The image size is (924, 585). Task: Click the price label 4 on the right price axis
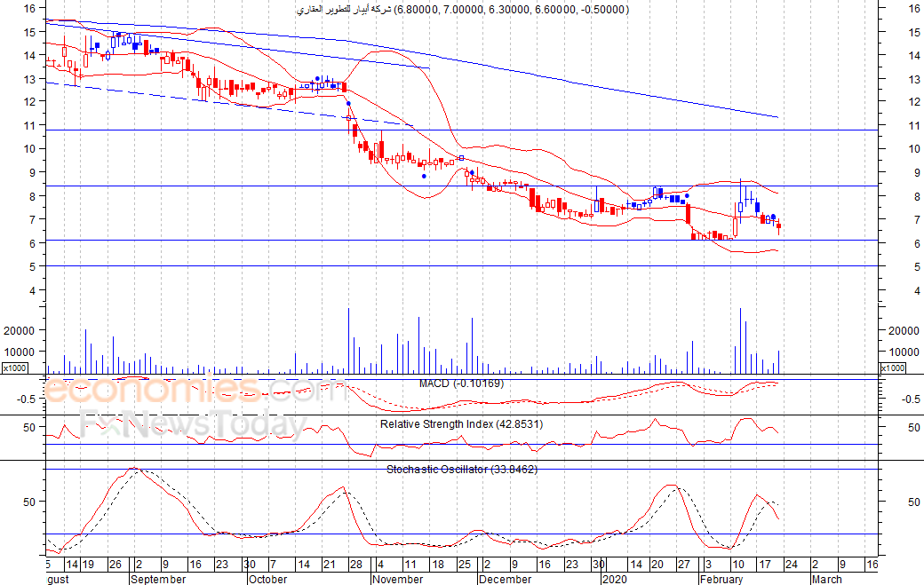click(x=917, y=291)
